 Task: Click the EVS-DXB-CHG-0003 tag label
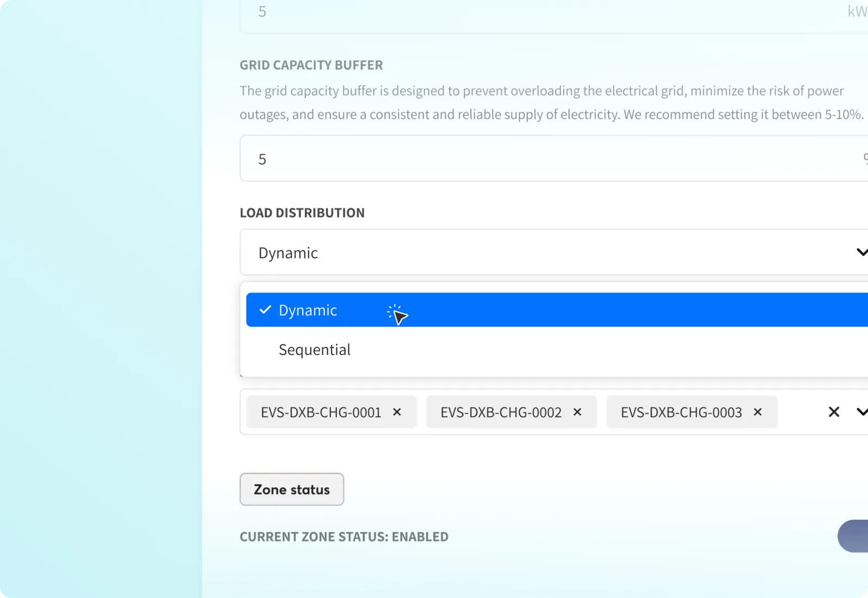681,412
